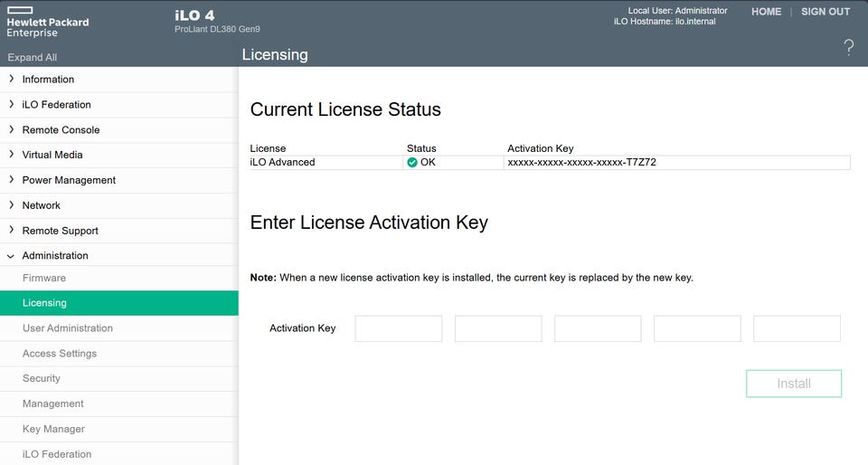
Task: Open the Management menu item
Action: (119, 403)
